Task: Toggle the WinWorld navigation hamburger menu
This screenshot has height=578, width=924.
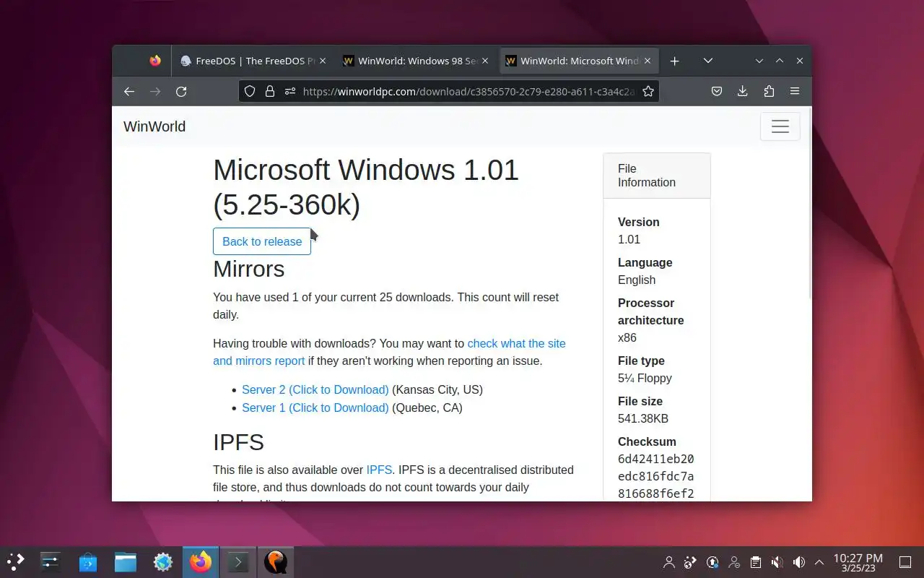Action: tap(780, 126)
